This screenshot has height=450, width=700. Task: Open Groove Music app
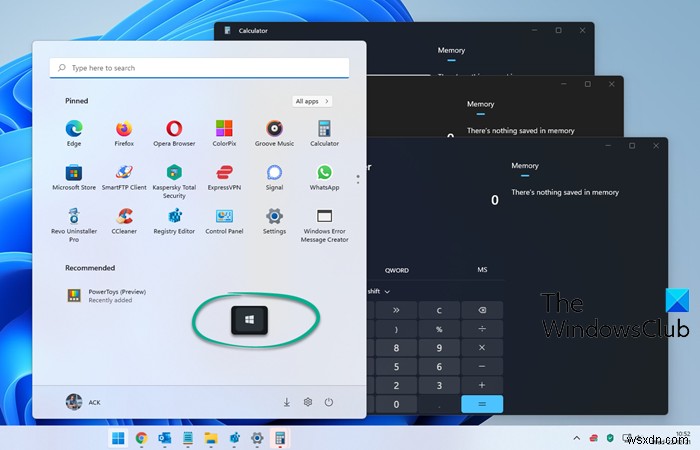click(x=274, y=133)
